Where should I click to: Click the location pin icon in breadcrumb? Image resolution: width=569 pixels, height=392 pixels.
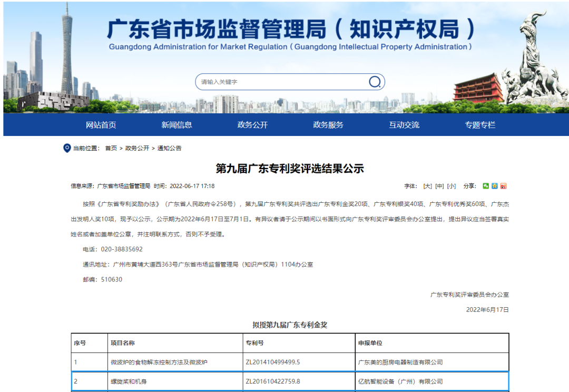67,148
